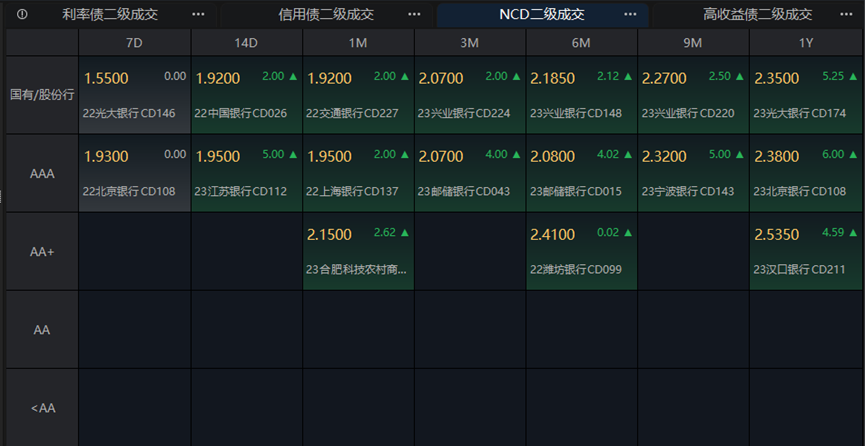Open the 23邮储银行CD015 cell
The image size is (865, 446).
point(581,173)
